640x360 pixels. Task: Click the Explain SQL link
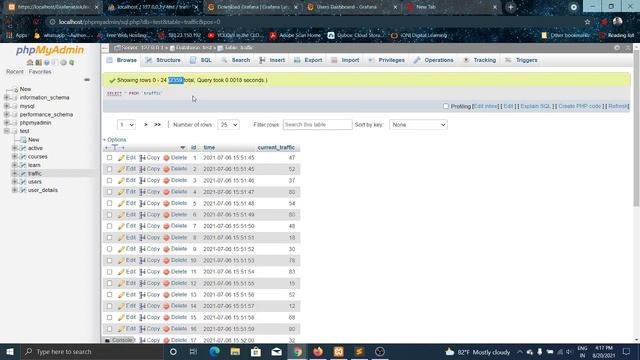536,106
